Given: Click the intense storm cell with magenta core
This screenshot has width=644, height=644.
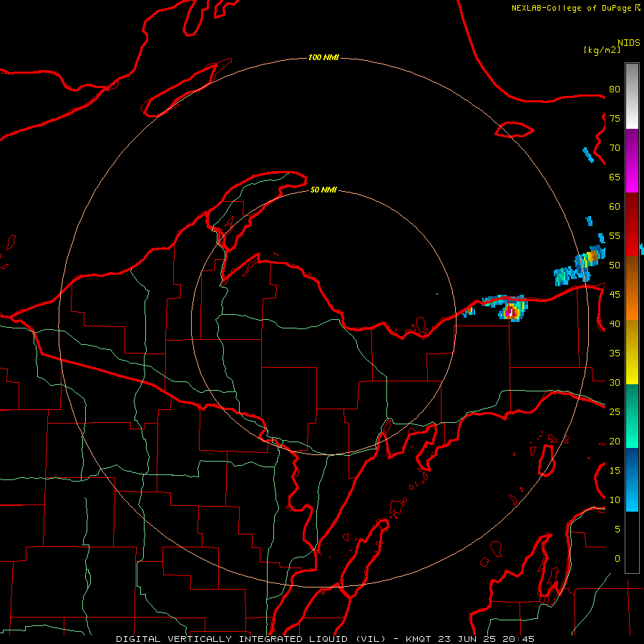Looking at the screenshot, I should coord(510,312).
